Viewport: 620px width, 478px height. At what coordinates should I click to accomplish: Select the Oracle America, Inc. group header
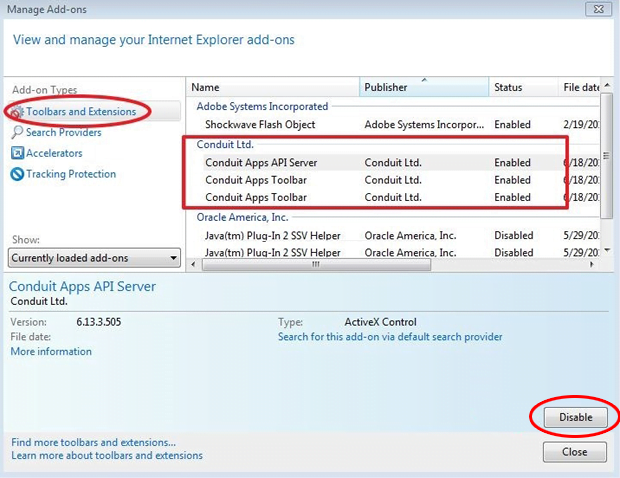coord(242,217)
